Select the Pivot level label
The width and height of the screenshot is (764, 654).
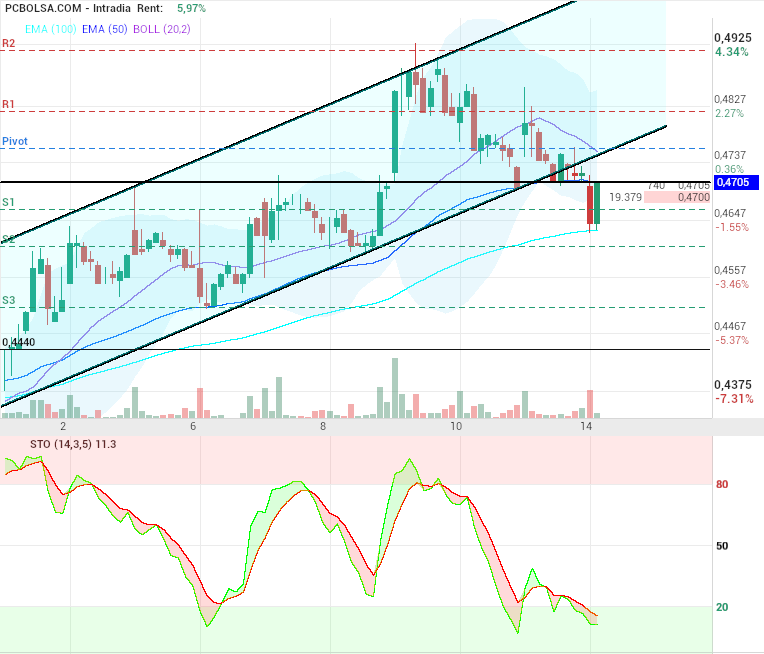pos(15,142)
